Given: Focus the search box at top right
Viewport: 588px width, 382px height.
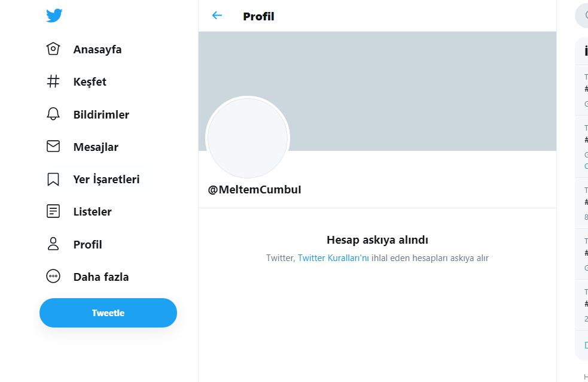Looking at the screenshot, I should point(583,16).
